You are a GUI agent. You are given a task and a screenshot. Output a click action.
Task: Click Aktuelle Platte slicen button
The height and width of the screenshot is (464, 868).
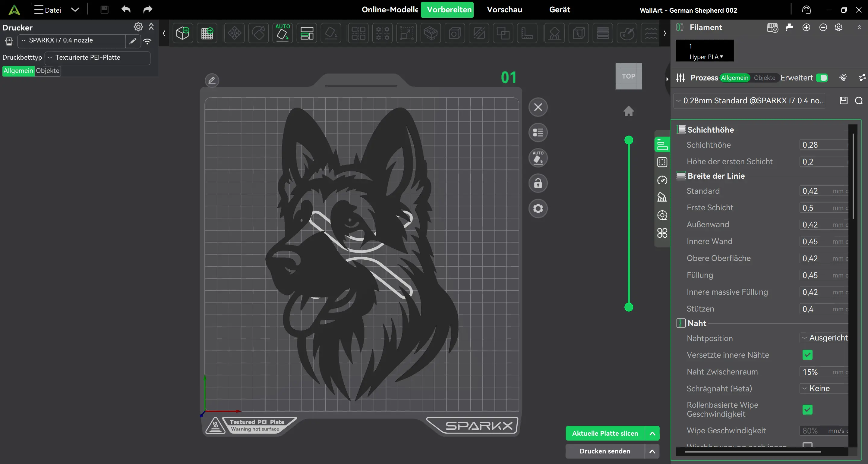pyautogui.click(x=605, y=433)
